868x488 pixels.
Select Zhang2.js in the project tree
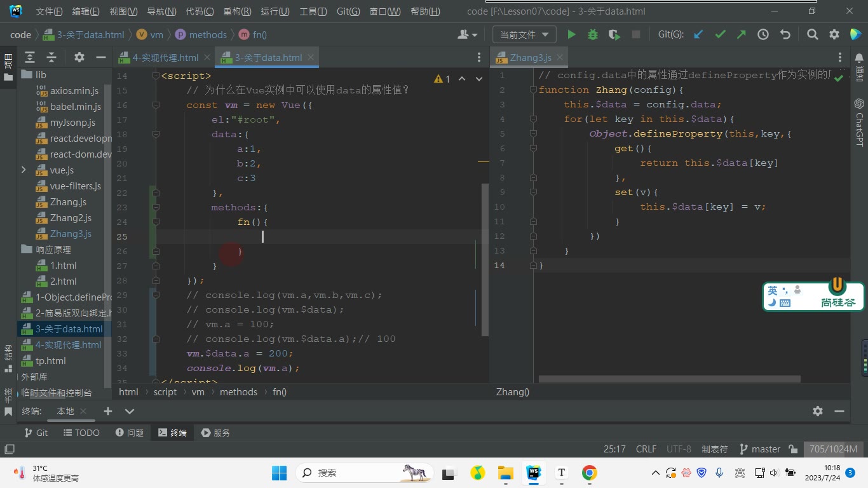71,218
